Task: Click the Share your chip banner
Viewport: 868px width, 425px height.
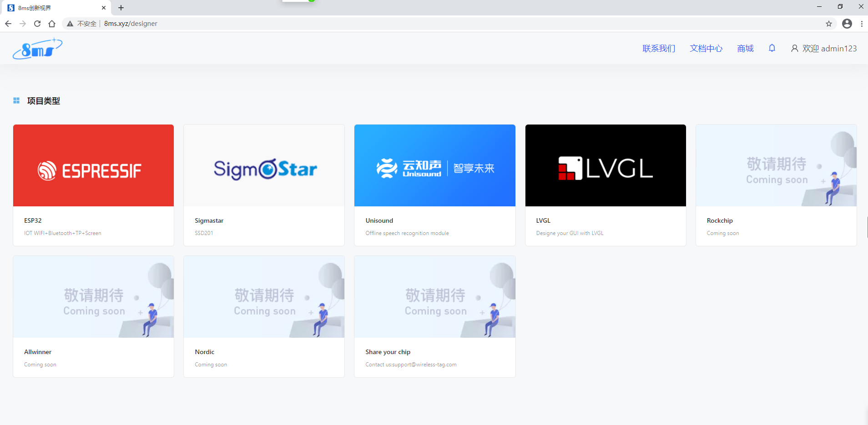Action: coord(435,297)
